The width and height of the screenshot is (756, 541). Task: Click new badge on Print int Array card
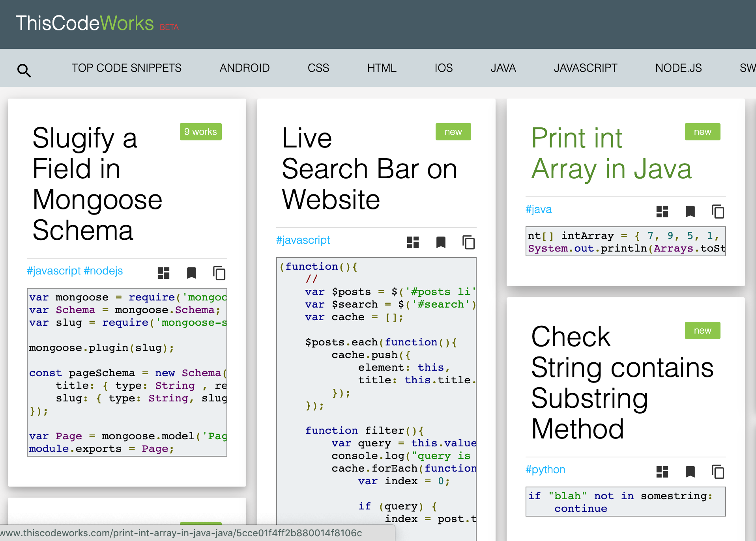tap(702, 132)
